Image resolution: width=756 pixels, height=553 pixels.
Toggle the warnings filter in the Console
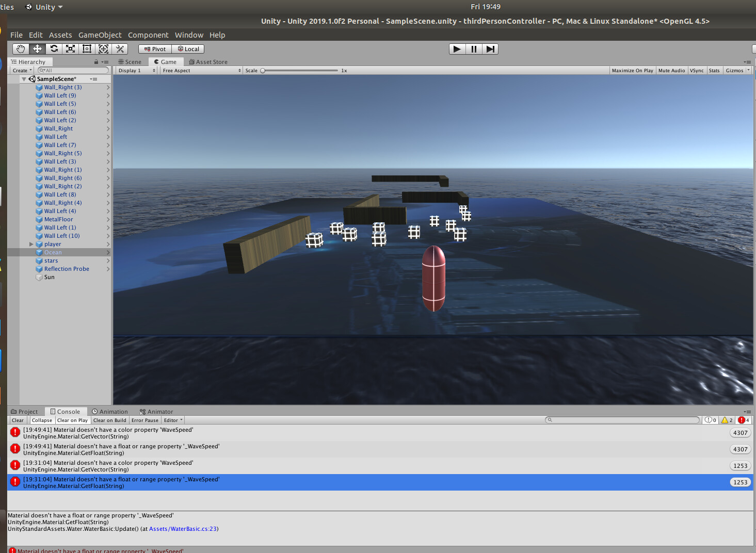(727, 420)
